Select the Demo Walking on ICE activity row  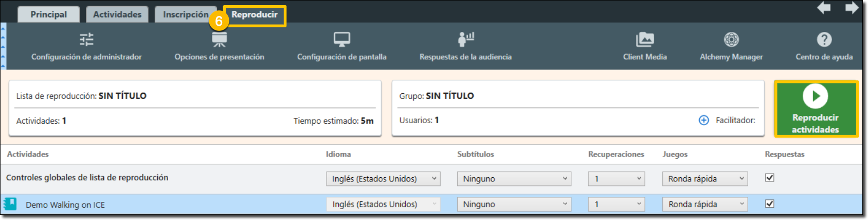pyautogui.click(x=154, y=205)
